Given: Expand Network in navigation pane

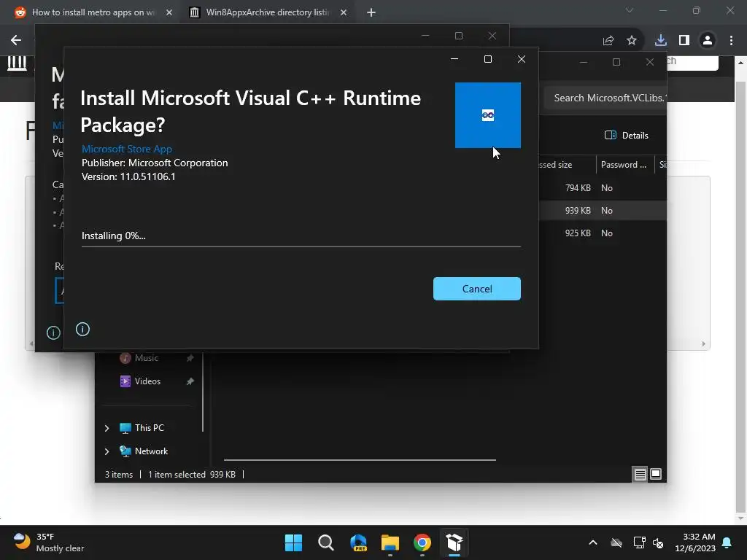Looking at the screenshot, I should pyautogui.click(x=107, y=451).
